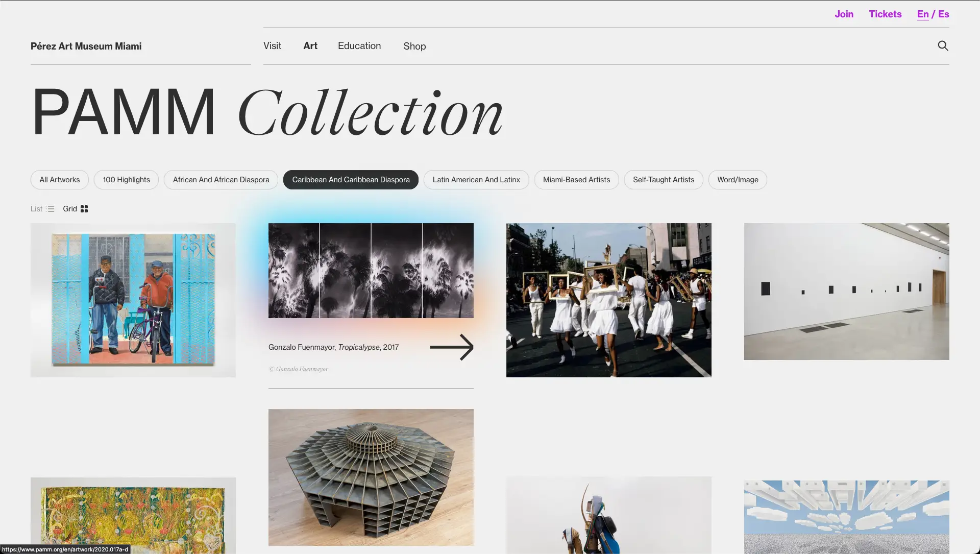The width and height of the screenshot is (980, 554).
Task: Select Es Spanish language option
Action: click(x=944, y=14)
